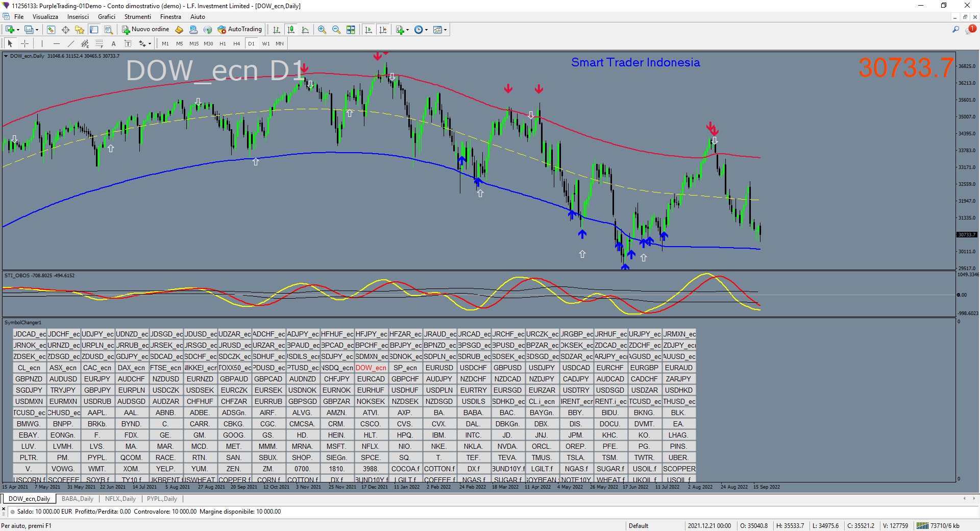Expand the Periods dropdown arrow

click(x=426, y=30)
